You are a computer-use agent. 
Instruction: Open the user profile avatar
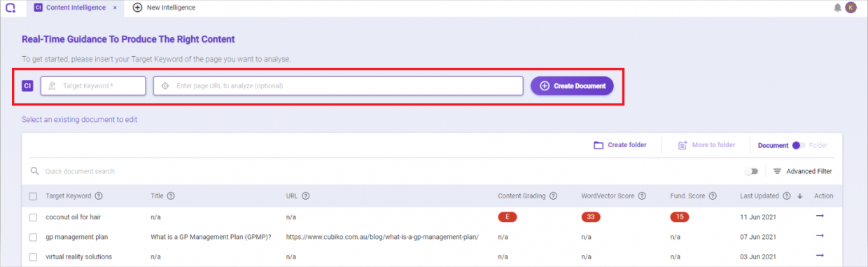point(851,8)
